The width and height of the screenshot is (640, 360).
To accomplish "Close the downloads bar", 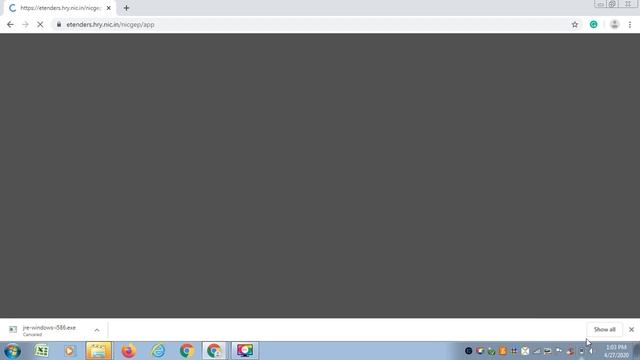I will (x=631, y=329).
